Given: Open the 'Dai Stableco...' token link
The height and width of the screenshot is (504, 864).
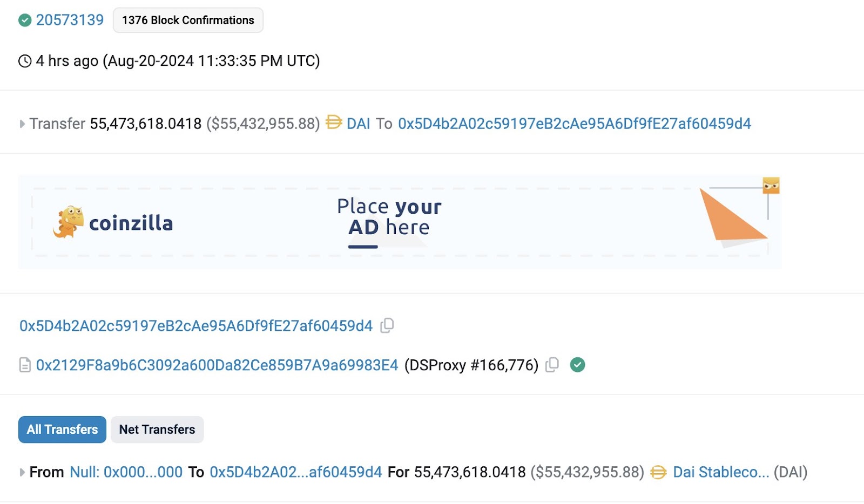Looking at the screenshot, I should [721, 472].
